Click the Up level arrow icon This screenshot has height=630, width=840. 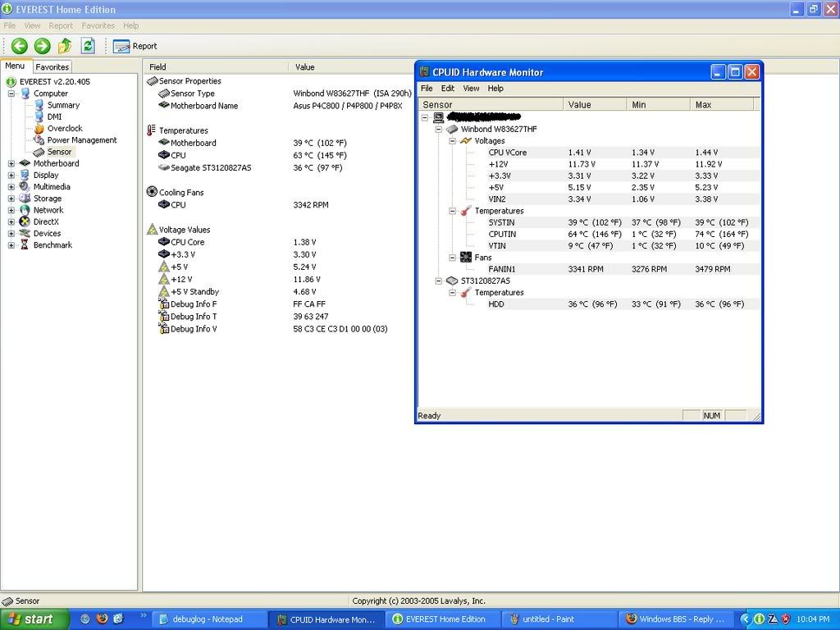pos(65,46)
